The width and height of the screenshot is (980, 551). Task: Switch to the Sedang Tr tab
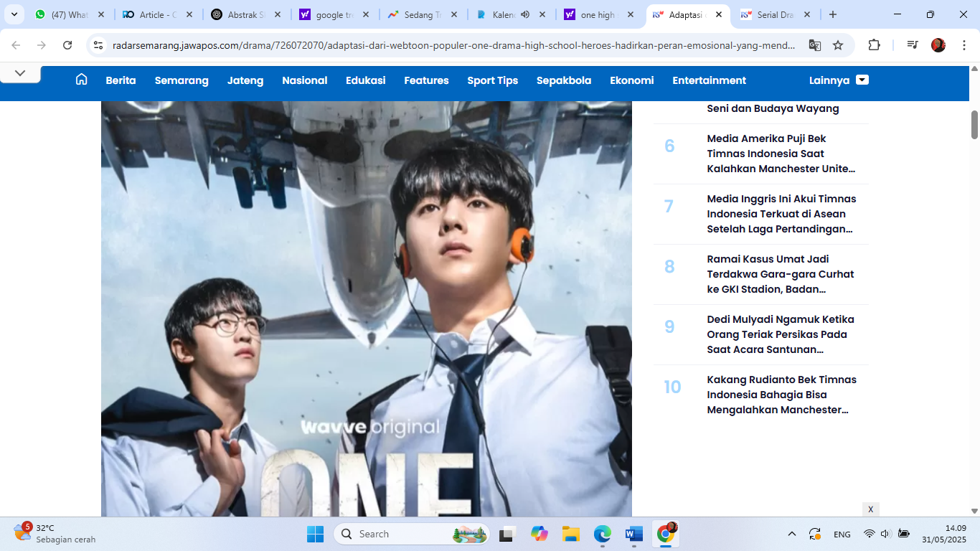423,14
